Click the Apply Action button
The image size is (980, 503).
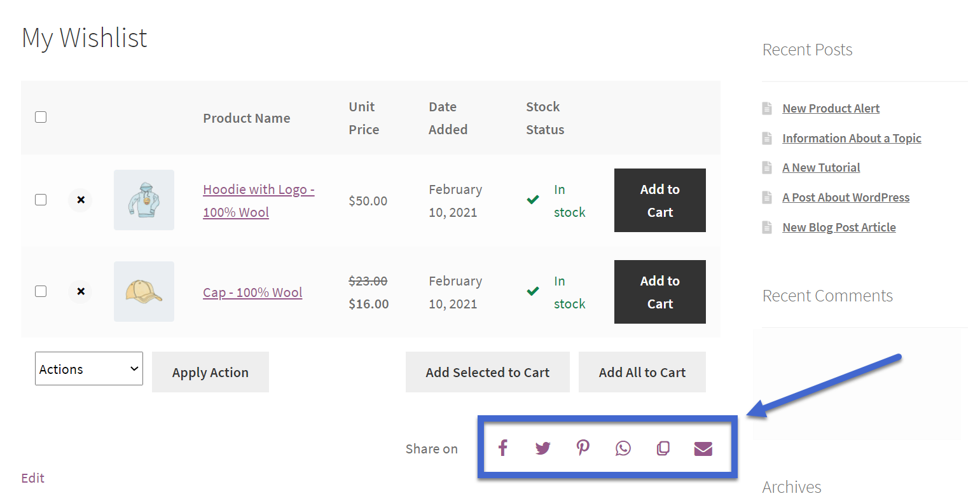click(210, 372)
